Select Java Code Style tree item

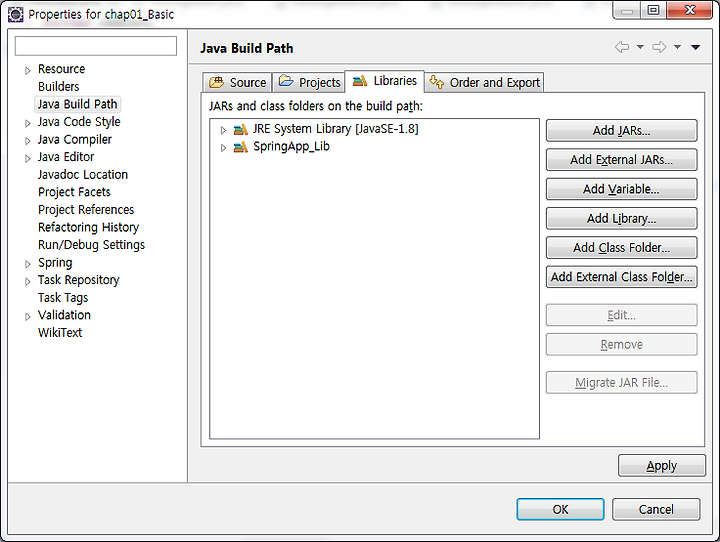click(x=79, y=122)
